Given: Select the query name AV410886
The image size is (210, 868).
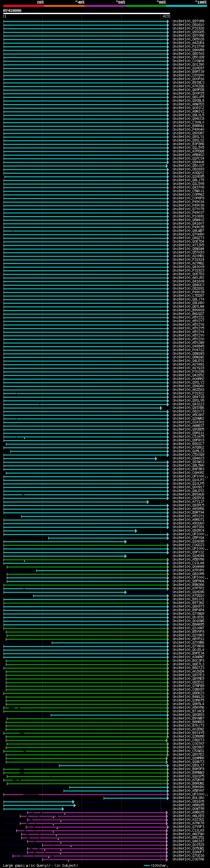Looking at the screenshot, I should (12, 11).
